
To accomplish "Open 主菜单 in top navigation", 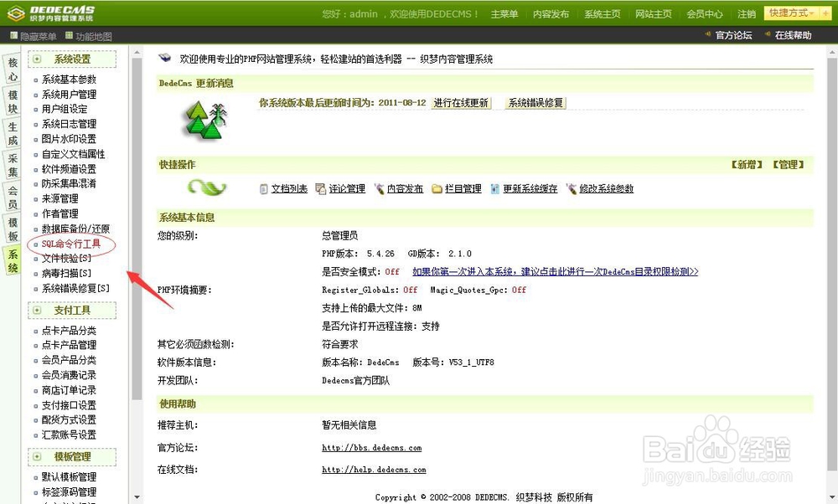I will coord(504,14).
